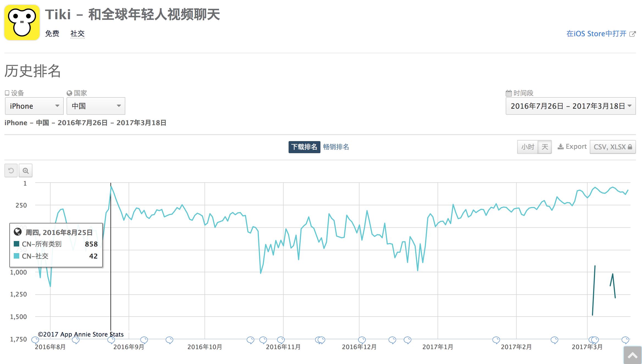642x364 pixels.
Task: Switch to the 畅销排名 tab
Action: [336, 147]
